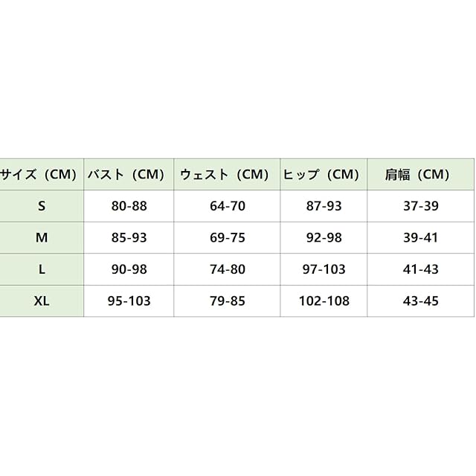Click the サイズ (CM) header cell

40,175
